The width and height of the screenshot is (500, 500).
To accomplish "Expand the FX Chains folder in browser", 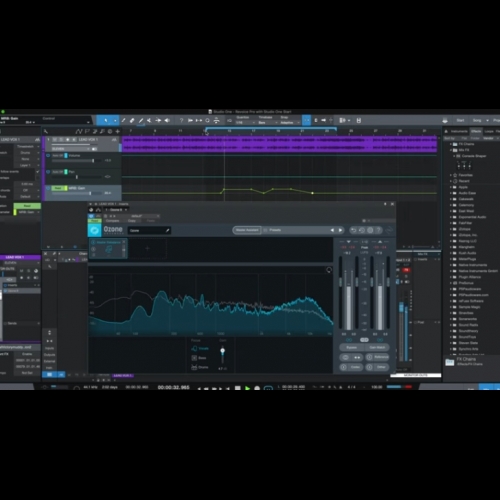I will point(451,144).
